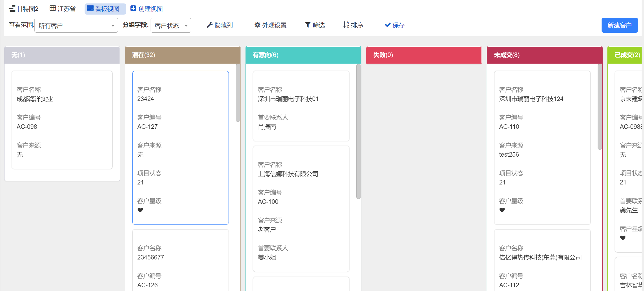Open 外观设置 via gear icon
The height and width of the screenshot is (291, 644).
point(257,25)
